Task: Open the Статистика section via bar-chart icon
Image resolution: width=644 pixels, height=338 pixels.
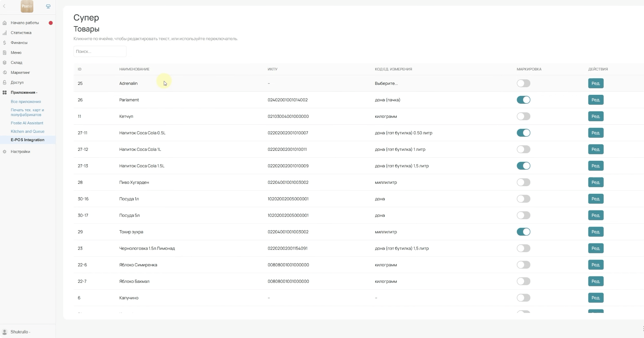Action: tap(4, 33)
